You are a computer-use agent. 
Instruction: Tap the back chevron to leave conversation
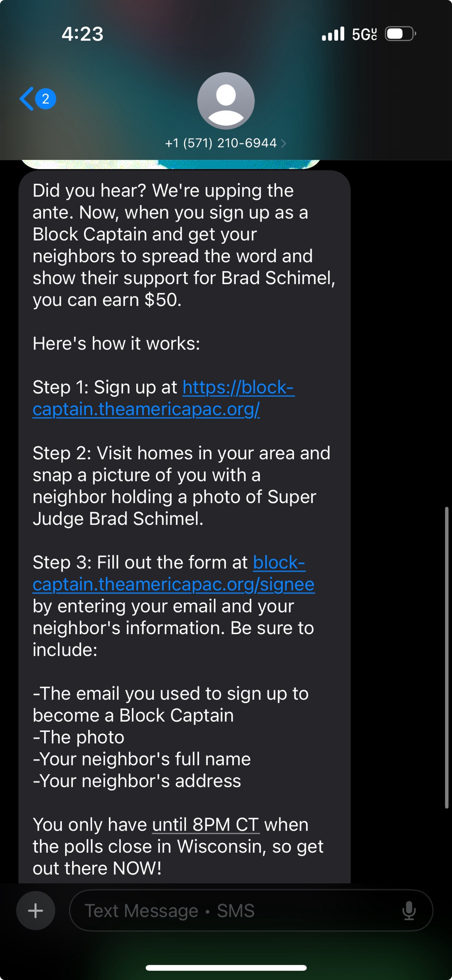tap(27, 99)
